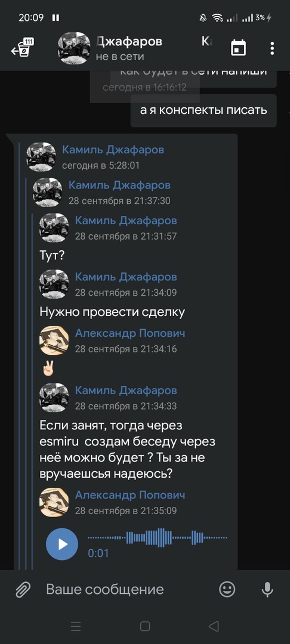Tap the Android home navigation button

(144, 626)
